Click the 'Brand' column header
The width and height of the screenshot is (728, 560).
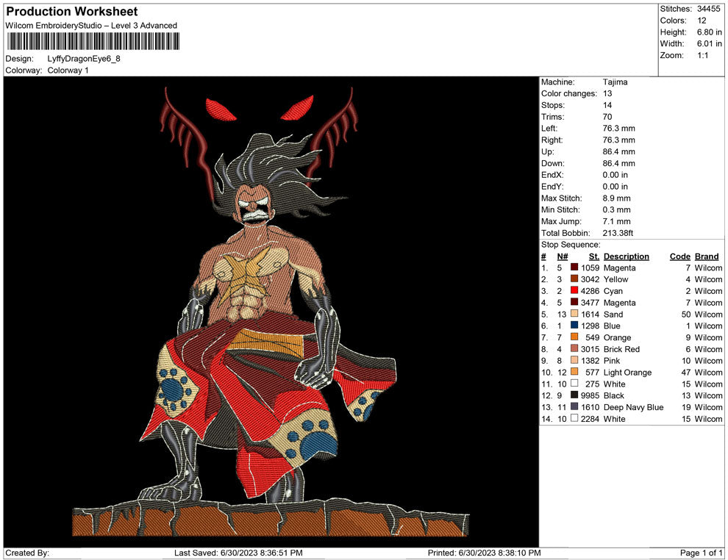point(707,256)
